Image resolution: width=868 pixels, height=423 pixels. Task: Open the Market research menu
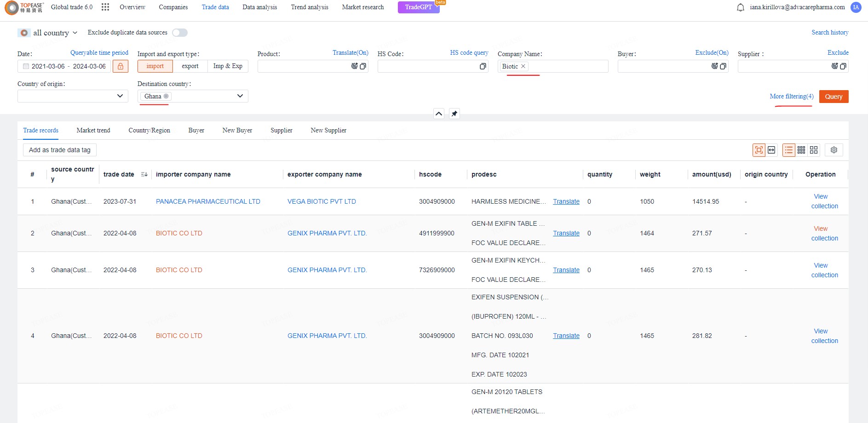click(x=363, y=7)
